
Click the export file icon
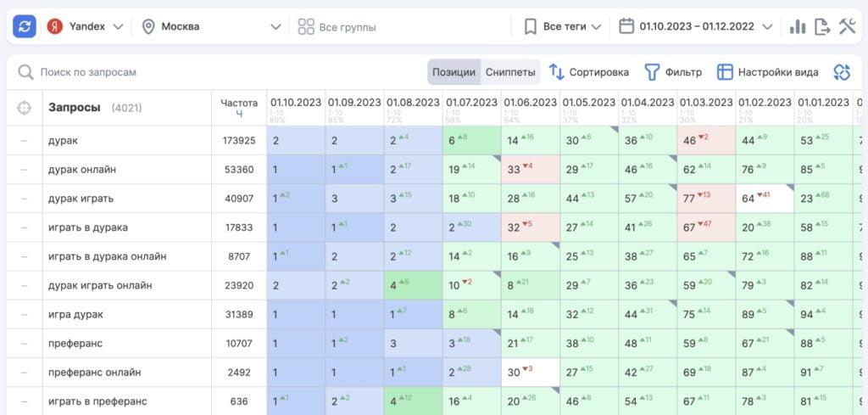[821, 26]
